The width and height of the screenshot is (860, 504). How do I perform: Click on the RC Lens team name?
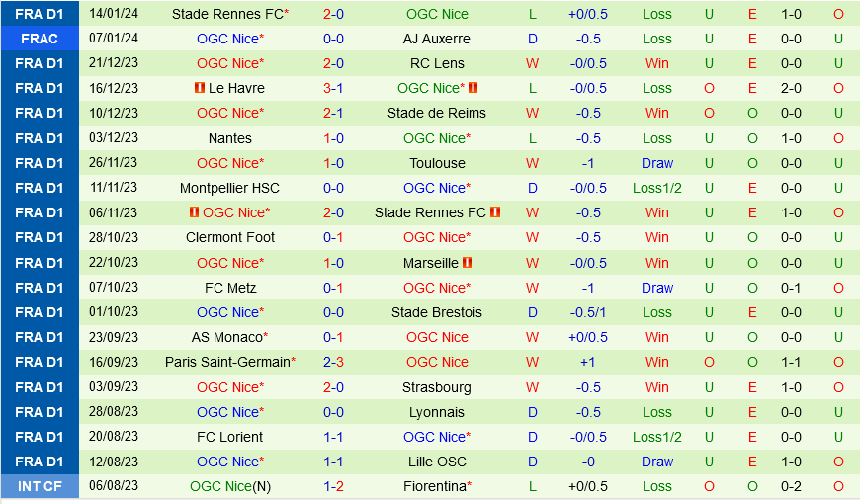pyautogui.click(x=437, y=63)
